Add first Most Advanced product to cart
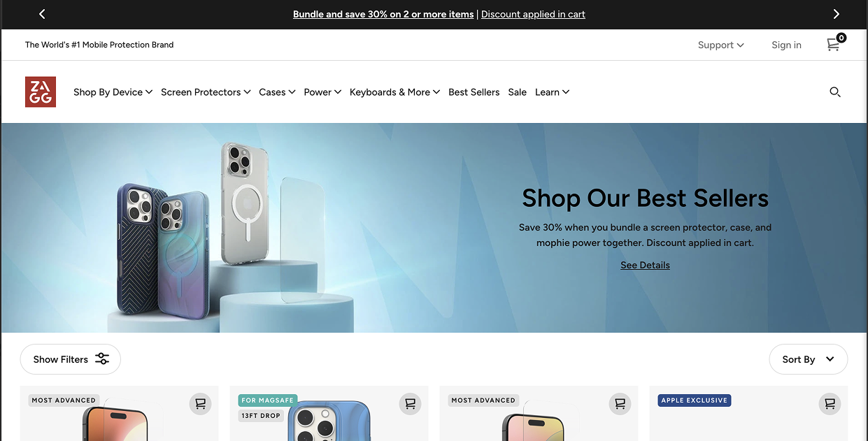 click(x=201, y=403)
